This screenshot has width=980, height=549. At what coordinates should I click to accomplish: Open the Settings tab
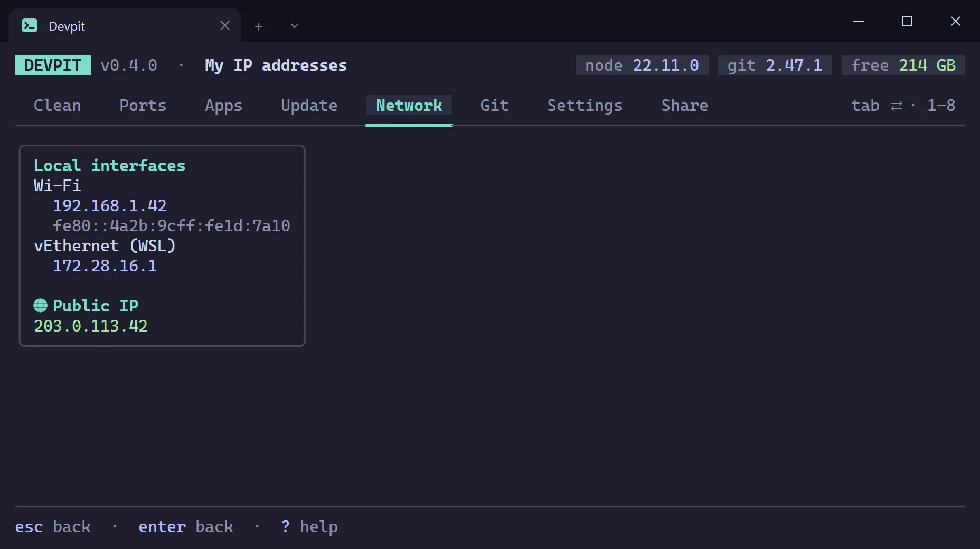coord(585,106)
